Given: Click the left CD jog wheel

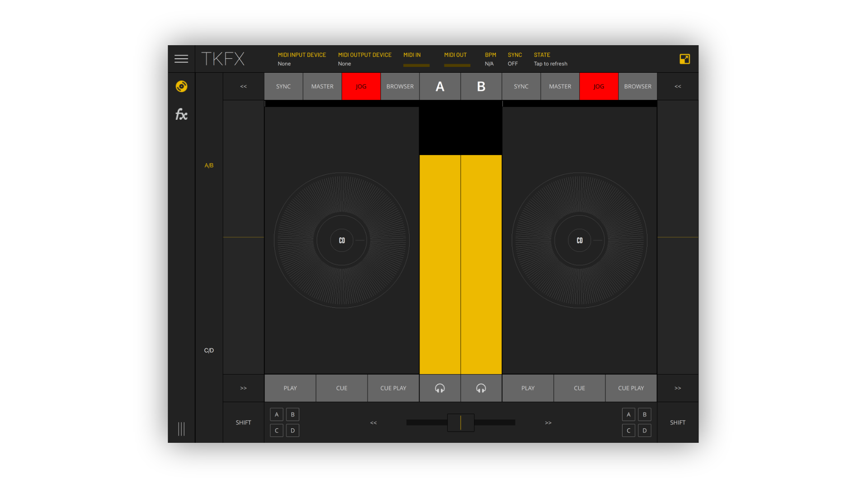Looking at the screenshot, I should pos(342,240).
